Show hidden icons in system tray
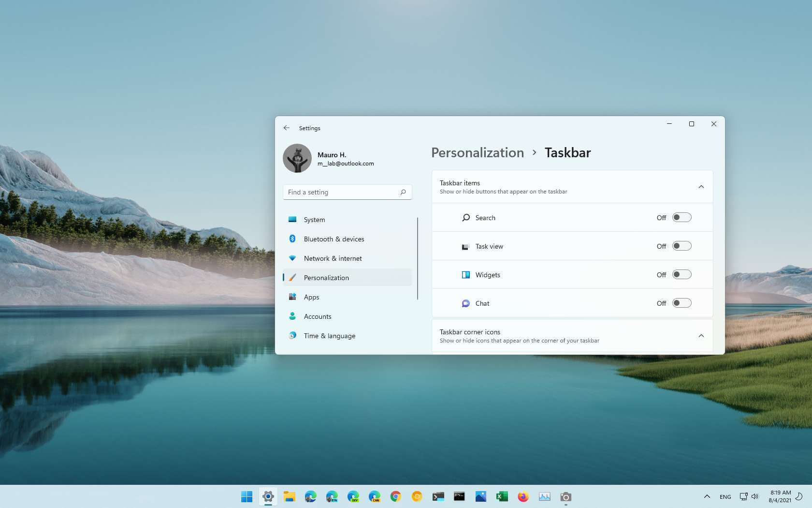This screenshot has width=812, height=508. pos(707,496)
